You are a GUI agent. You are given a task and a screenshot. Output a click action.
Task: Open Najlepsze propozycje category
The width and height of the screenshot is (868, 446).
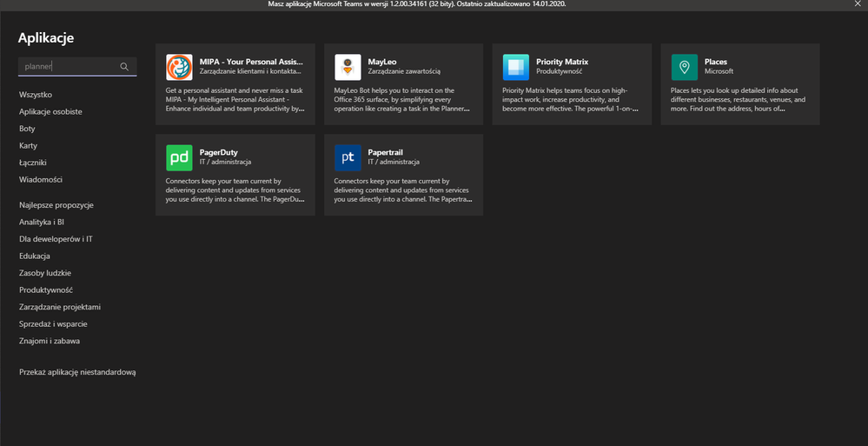(x=56, y=205)
